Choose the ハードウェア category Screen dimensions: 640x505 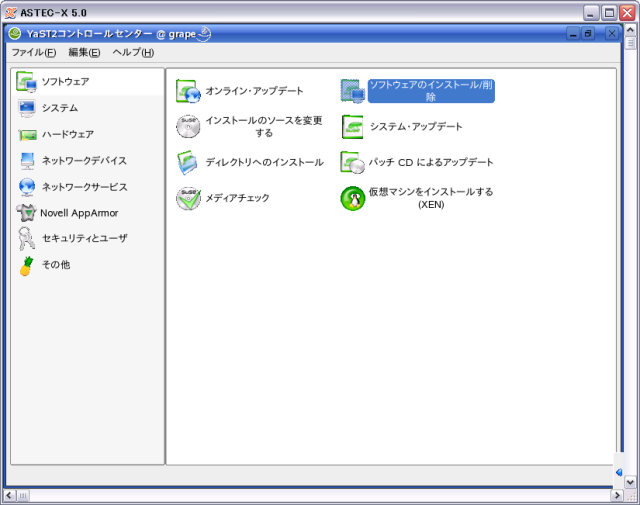(x=67, y=134)
